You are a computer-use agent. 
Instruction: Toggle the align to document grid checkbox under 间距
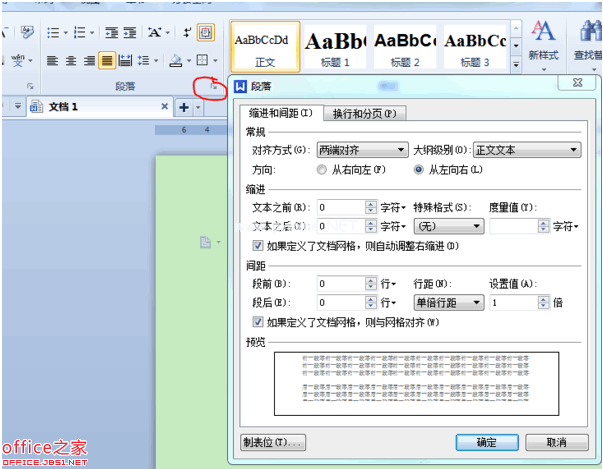[x=258, y=322]
